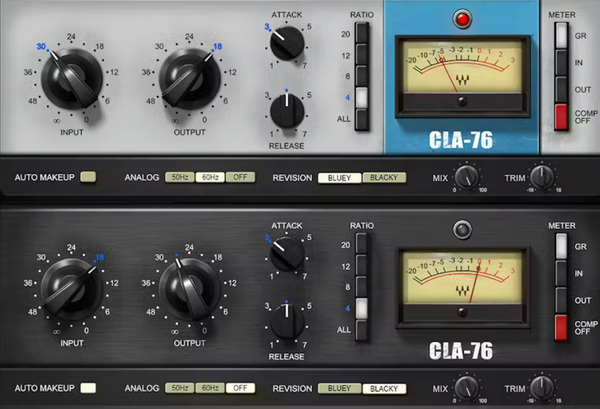Click the CLA-76 logo on the blue panel
Viewport: 600px width, 409px height.
coord(461,140)
